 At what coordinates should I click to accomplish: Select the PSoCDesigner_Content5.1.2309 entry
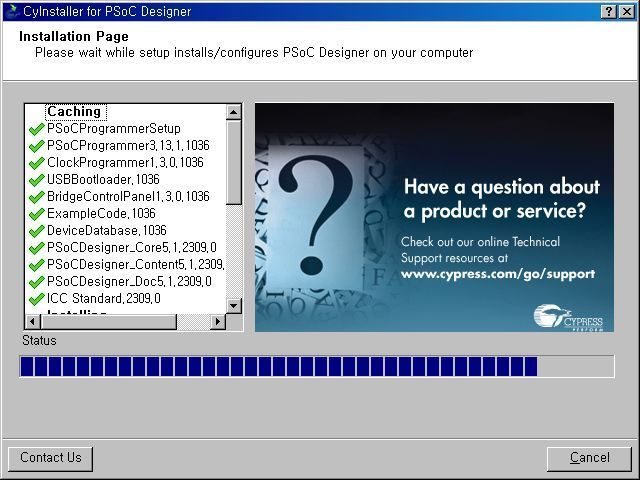tap(136, 264)
